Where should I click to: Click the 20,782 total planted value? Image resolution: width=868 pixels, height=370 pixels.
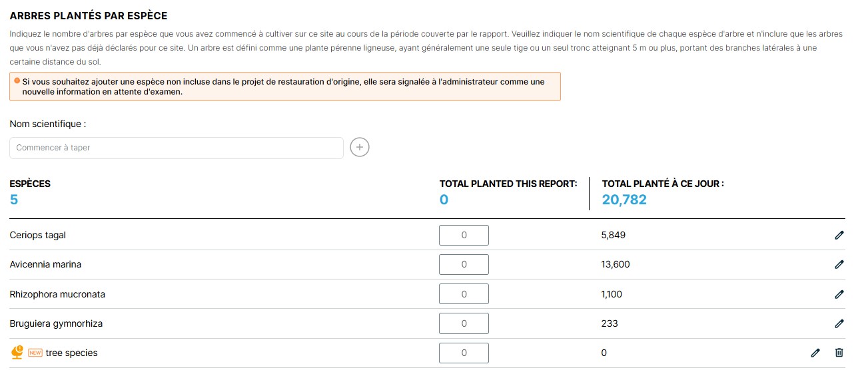(x=624, y=200)
